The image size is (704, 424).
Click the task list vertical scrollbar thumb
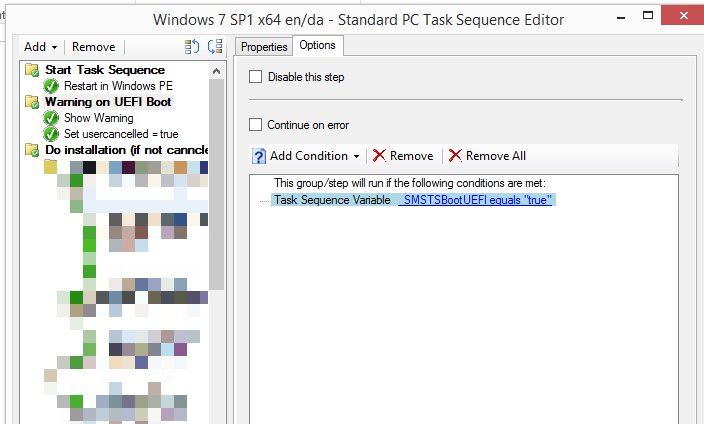pyautogui.click(x=216, y=184)
